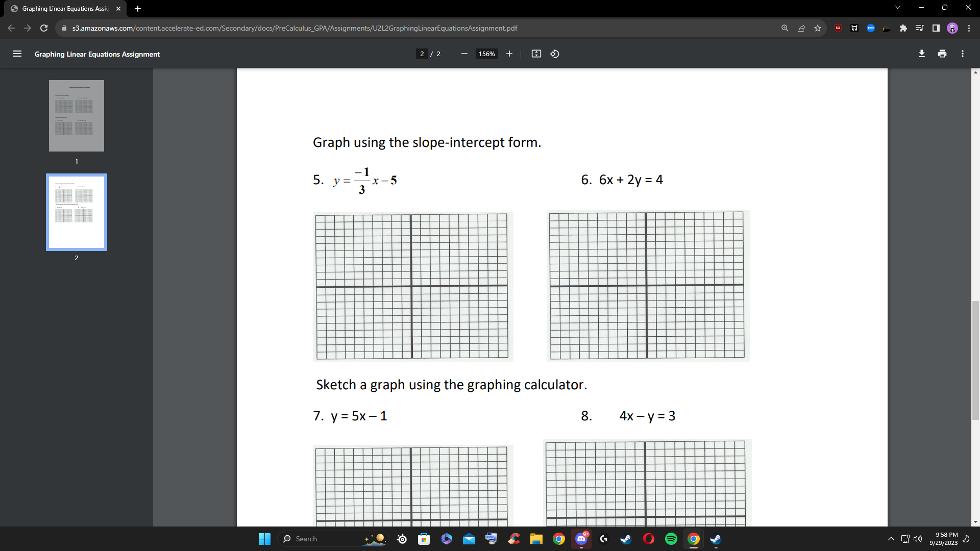Toggle the browser side panel
980x551 pixels.
pos(936,28)
